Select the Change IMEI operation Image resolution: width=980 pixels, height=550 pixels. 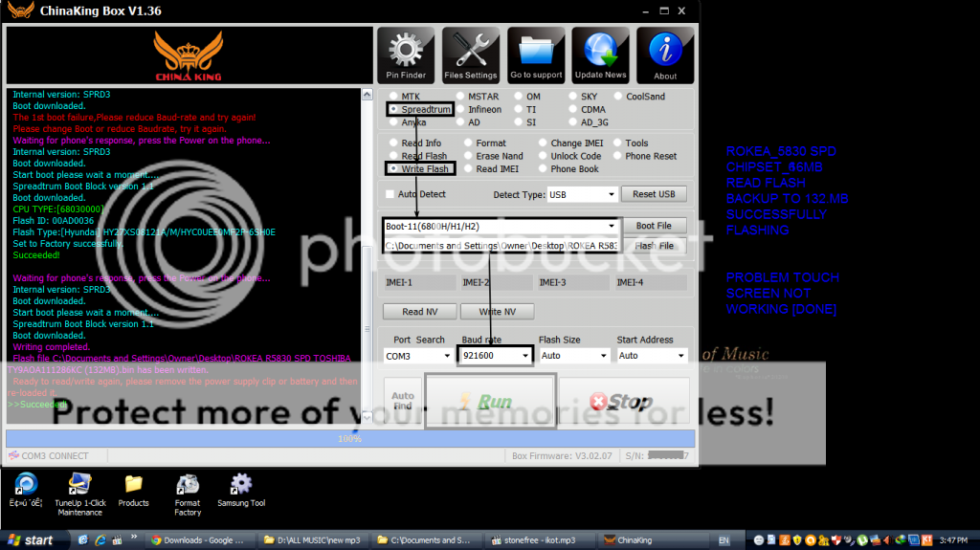(543, 143)
